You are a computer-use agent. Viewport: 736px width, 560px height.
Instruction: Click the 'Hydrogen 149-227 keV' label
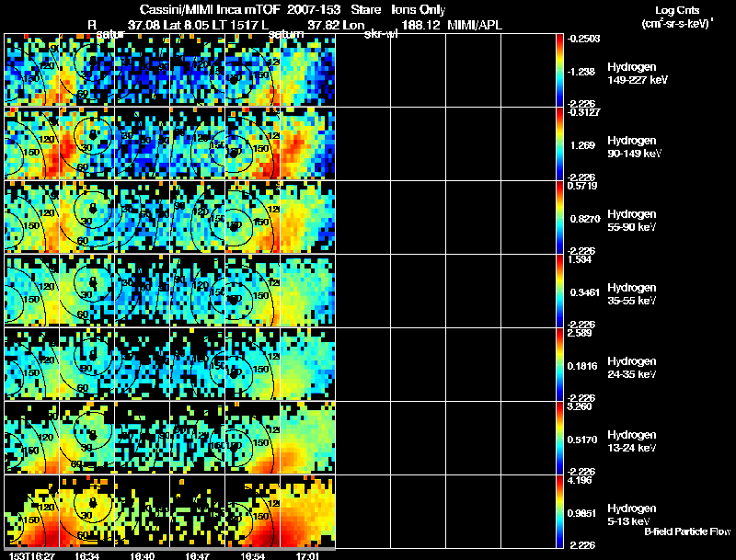(637, 74)
